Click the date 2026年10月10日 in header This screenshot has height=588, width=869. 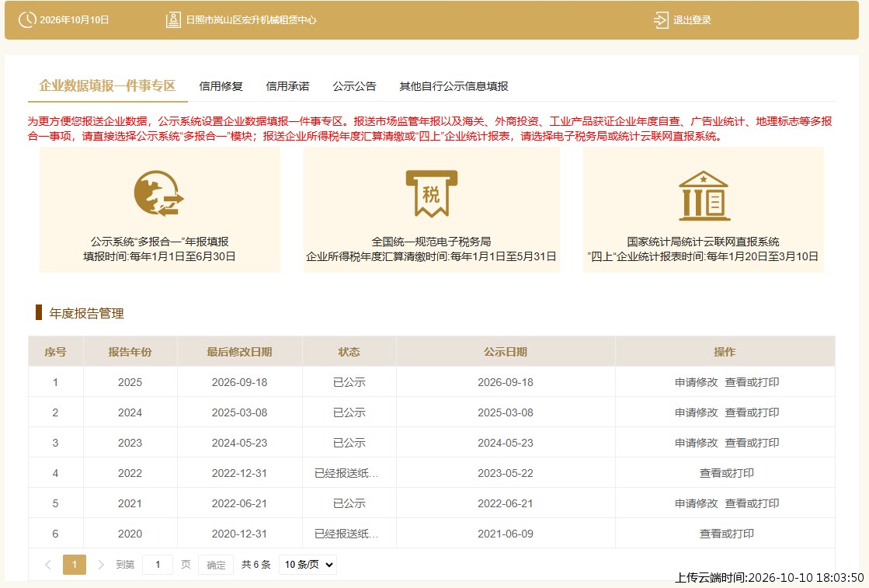75,20
